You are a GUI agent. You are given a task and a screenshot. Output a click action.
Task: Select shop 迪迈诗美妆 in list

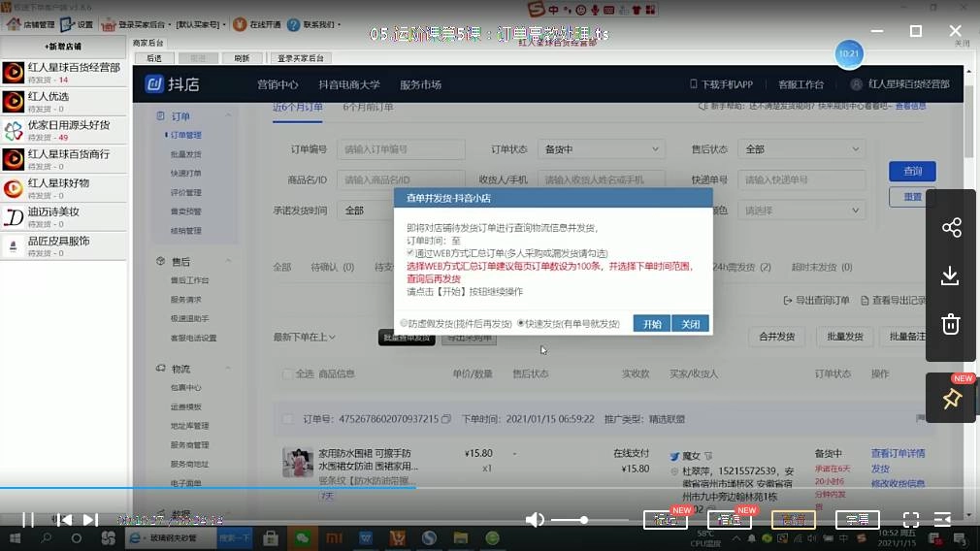63,216
